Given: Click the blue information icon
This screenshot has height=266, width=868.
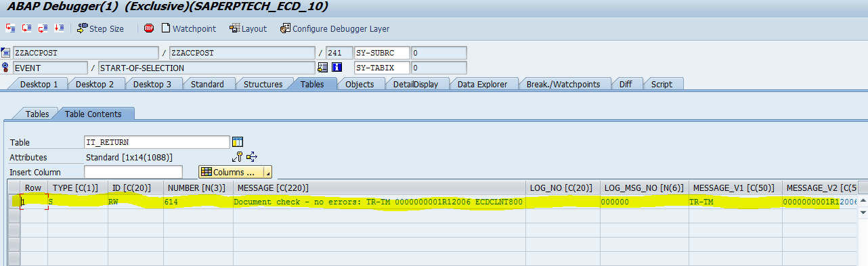Looking at the screenshot, I should click(x=337, y=68).
